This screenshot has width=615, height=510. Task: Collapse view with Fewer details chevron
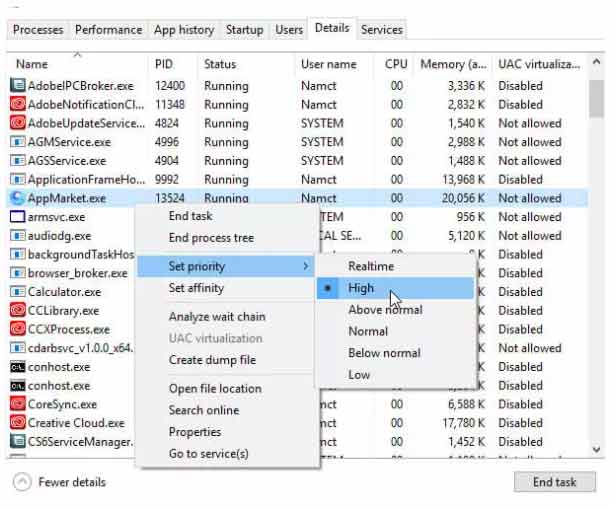click(x=22, y=482)
